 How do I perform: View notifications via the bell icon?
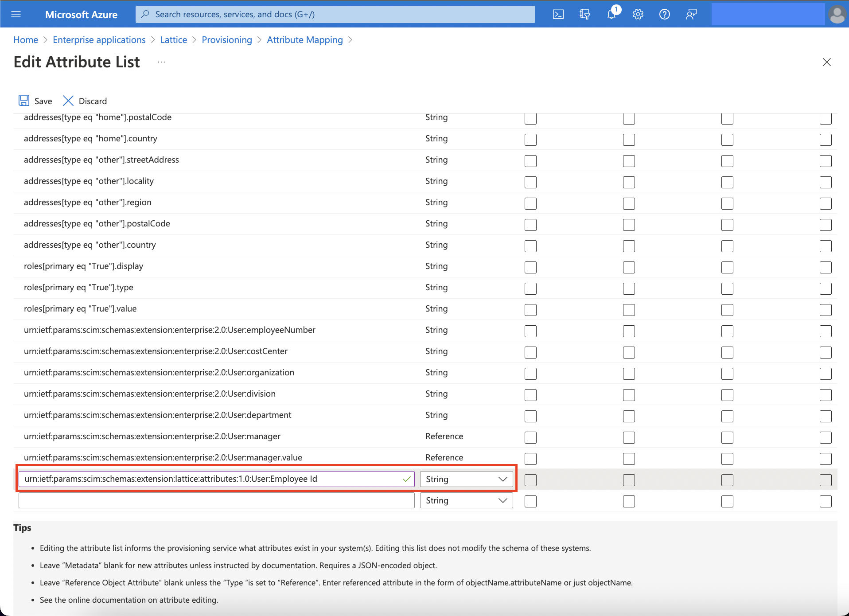[611, 14]
